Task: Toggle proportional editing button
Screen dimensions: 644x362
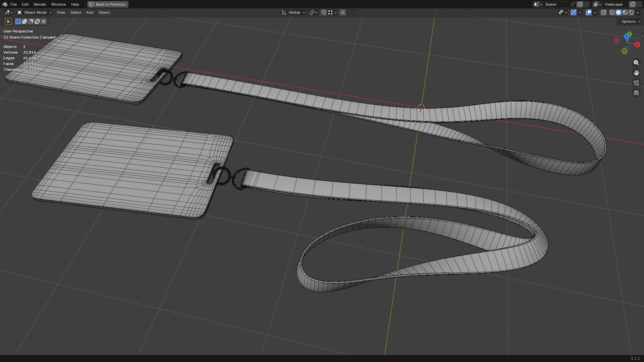Action: click(x=342, y=12)
